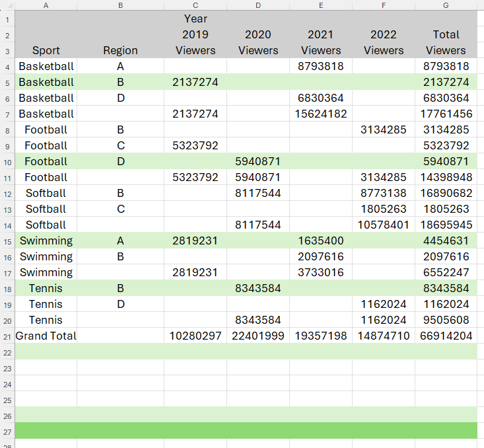484x448 pixels.
Task: Select column G header
Action: click(446, 5)
